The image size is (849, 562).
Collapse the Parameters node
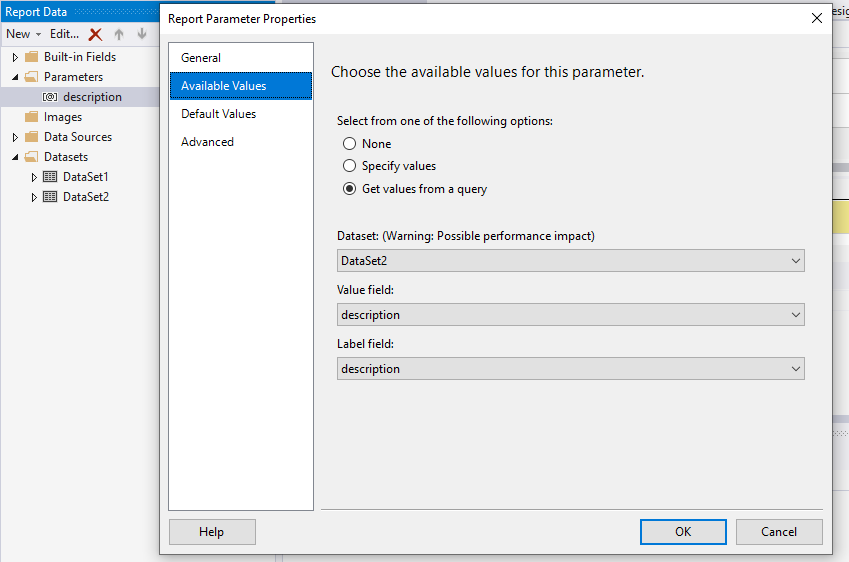[15, 77]
